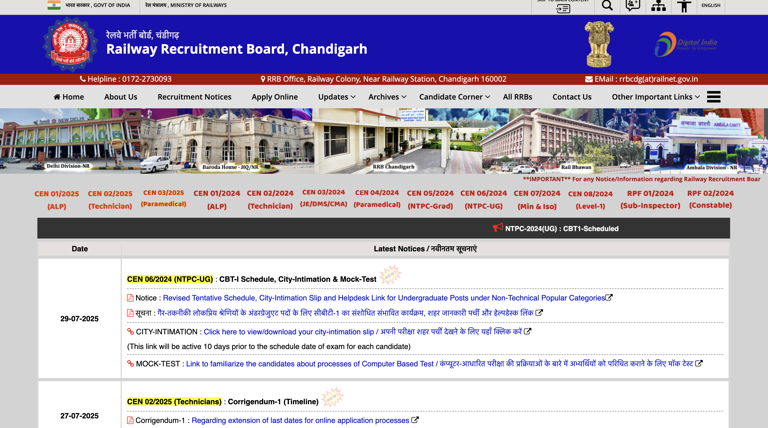Image resolution: width=768 pixels, height=428 pixels.
Task: Open the Candidate Corner dropdown
Action: 454,97
